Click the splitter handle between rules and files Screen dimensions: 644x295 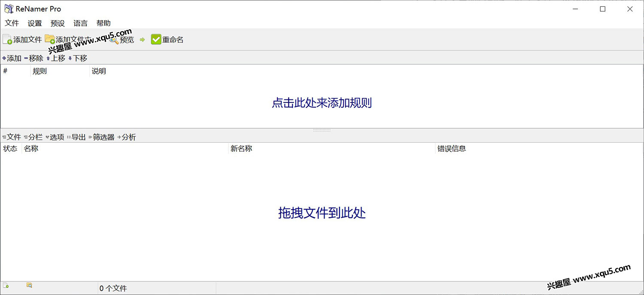click(x=322, y=130)
